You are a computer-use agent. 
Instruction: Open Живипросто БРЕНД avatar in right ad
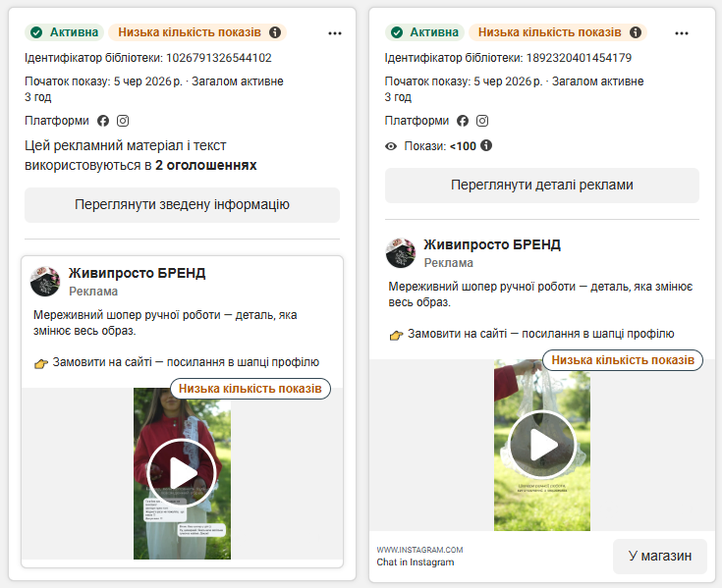point(401,252)
